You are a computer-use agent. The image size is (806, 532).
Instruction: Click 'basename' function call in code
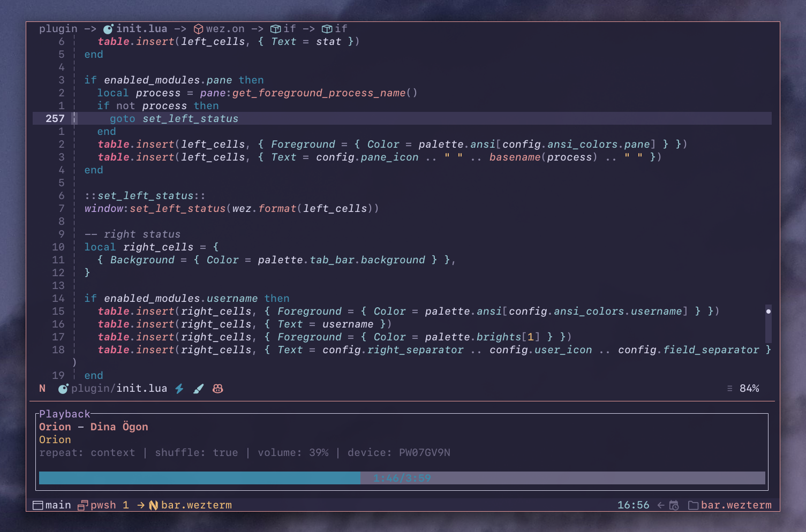coord(515,157)
